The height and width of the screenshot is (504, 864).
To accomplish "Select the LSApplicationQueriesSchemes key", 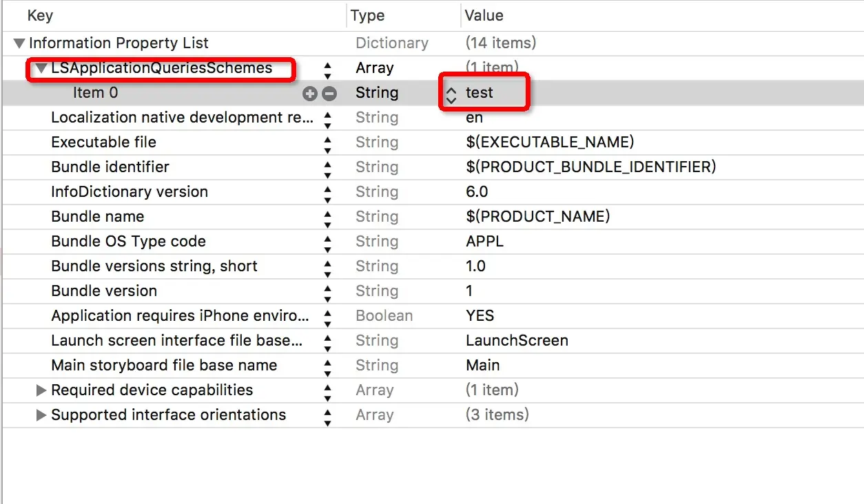I will tap(161, 68).
